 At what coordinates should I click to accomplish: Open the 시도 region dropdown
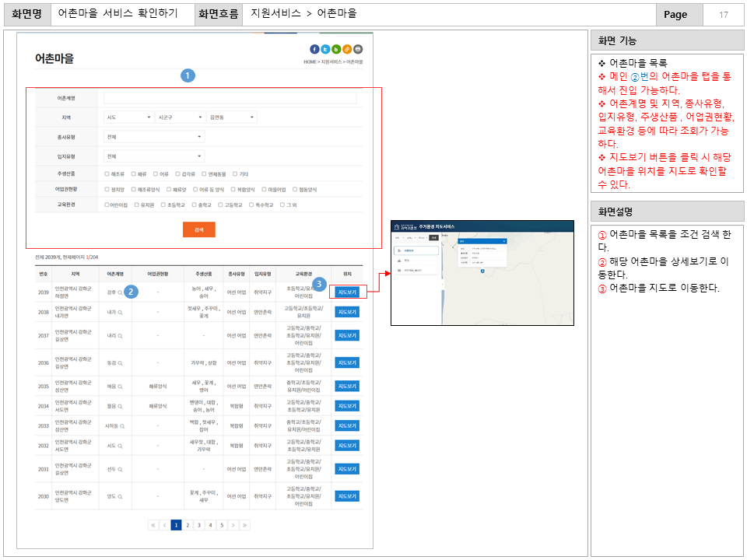click(128, 116)
